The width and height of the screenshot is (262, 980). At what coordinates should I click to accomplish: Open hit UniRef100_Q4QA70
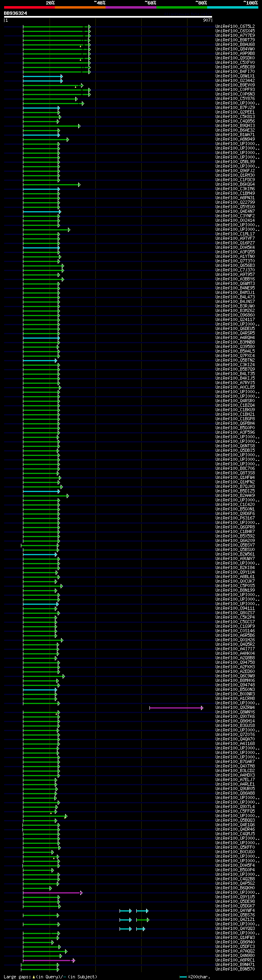(235, 739)
